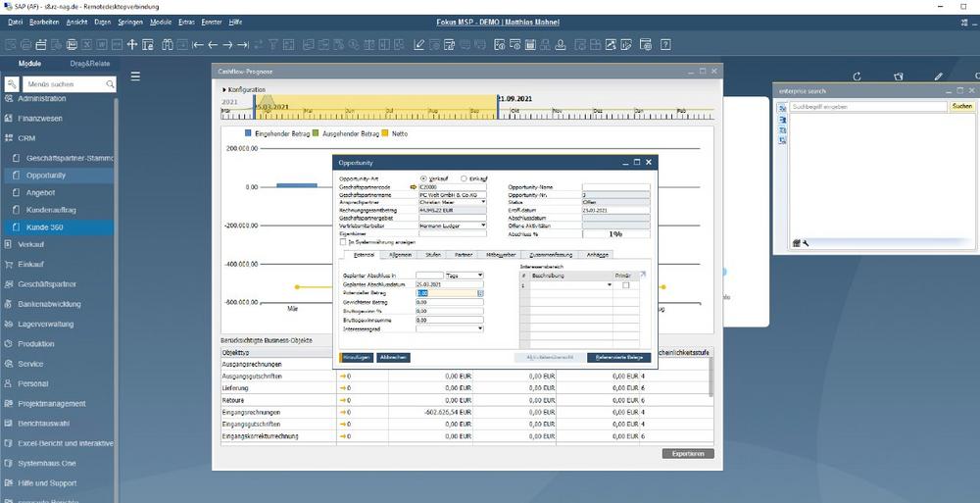Click the stamp icon in the toolbar

(561, 44)
